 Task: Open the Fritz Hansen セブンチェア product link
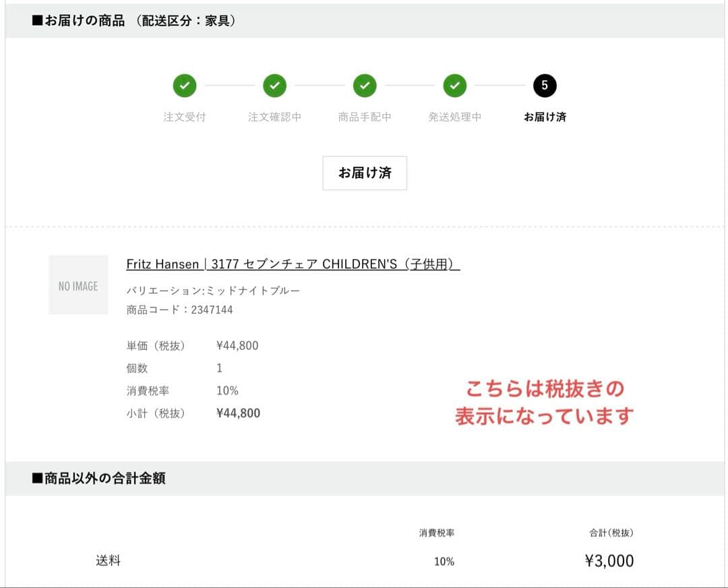pyautogui.click(x=293, y=264)
